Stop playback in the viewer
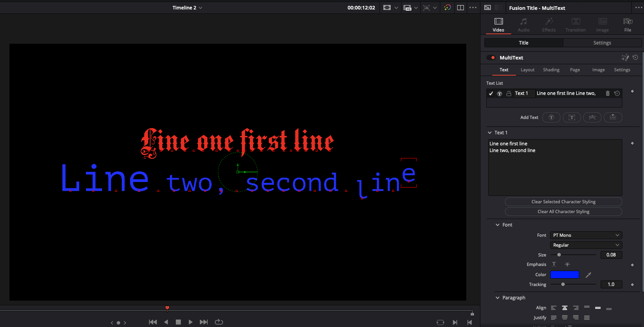 (178, 322)
